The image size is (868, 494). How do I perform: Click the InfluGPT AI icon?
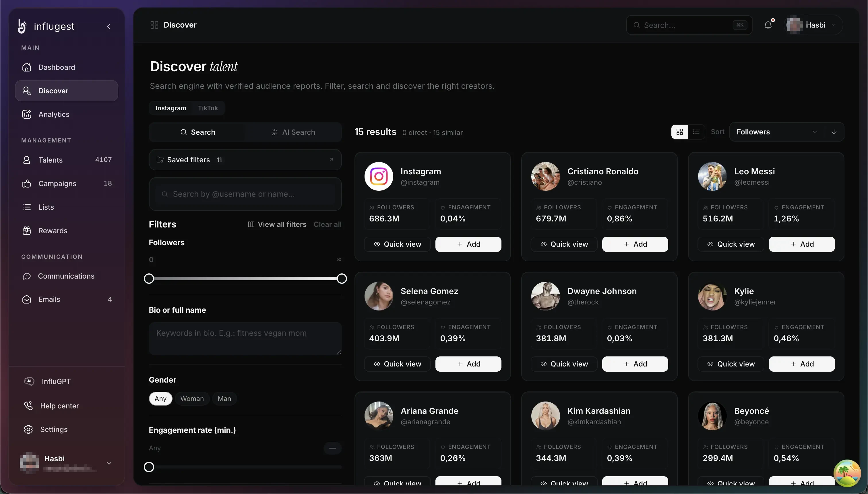(x=29, y=381)
